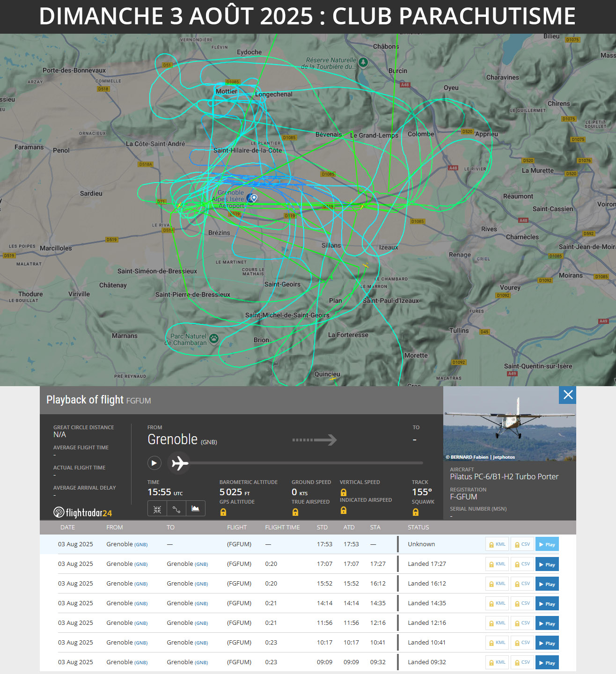Click the Flightradar24 logo

[83, 513]
